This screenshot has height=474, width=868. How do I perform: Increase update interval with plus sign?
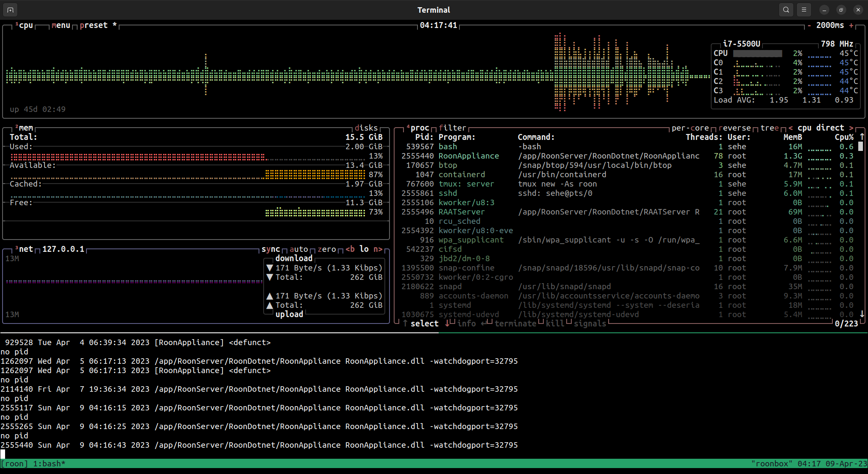(851, 25)
